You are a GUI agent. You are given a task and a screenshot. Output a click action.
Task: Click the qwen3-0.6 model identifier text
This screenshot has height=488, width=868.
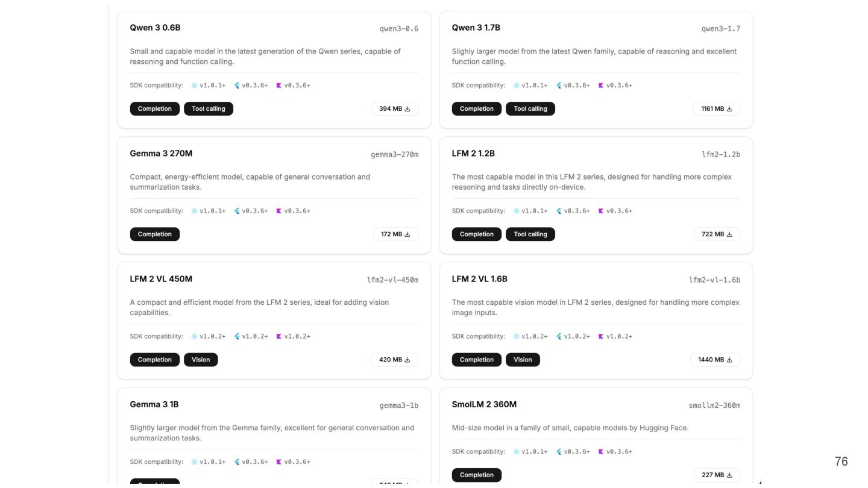pos(398,29)
